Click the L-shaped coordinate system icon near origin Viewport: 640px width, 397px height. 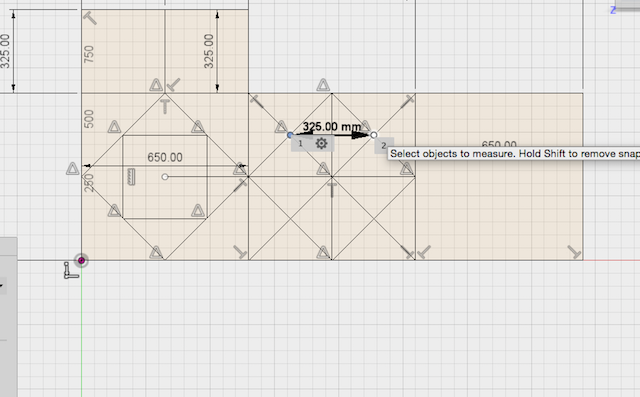pyautogui.click(x=70, y=271)
